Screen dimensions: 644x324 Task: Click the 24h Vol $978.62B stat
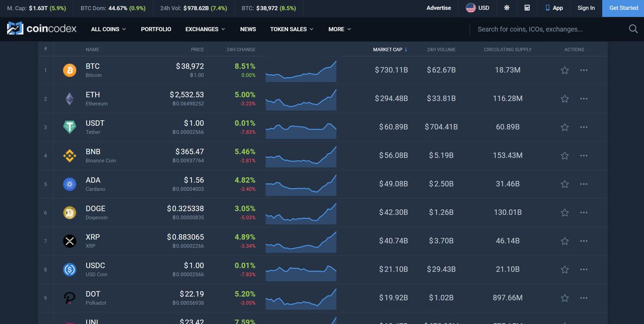pos(194,9)
